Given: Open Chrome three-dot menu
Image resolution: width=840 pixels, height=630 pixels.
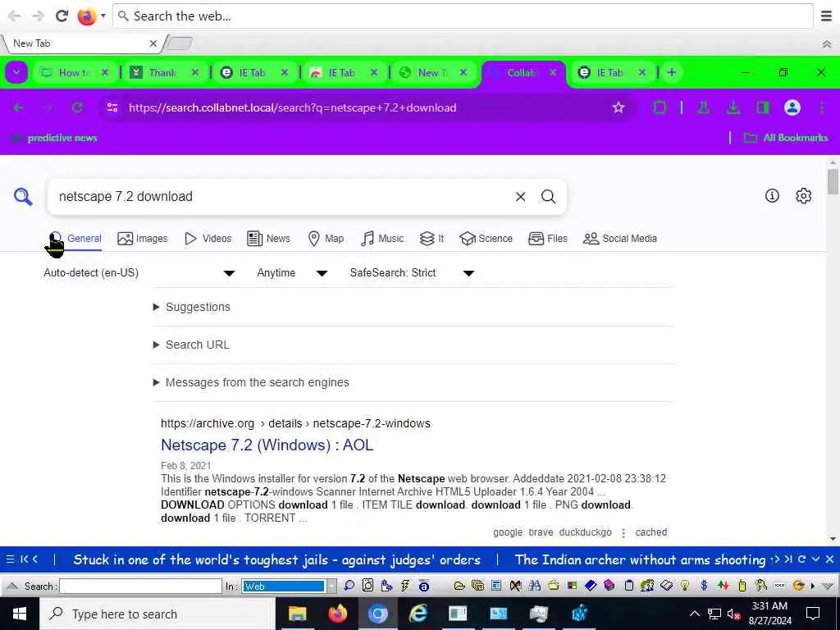Looking at the screenshot, I should (821, 107).
